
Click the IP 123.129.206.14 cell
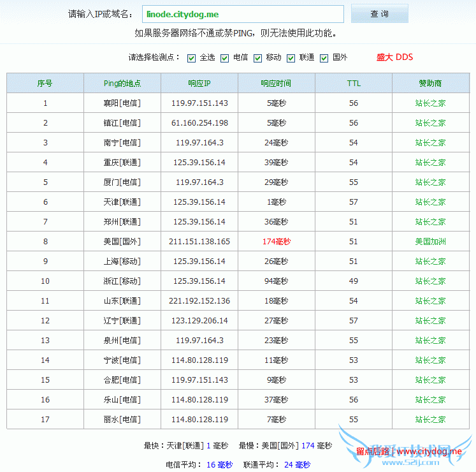click(x=199, y=320)
